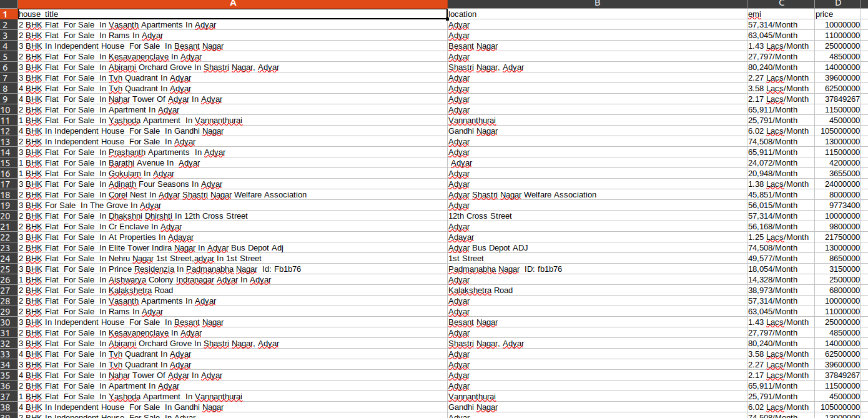Select emi value '1.25 Lacs/Month'
Screen dimensions: 868x418
click(x=781, y=237)
